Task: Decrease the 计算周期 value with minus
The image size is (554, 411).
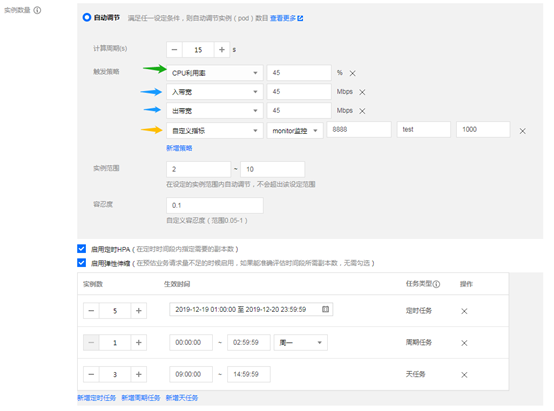Action: [175, 50]
